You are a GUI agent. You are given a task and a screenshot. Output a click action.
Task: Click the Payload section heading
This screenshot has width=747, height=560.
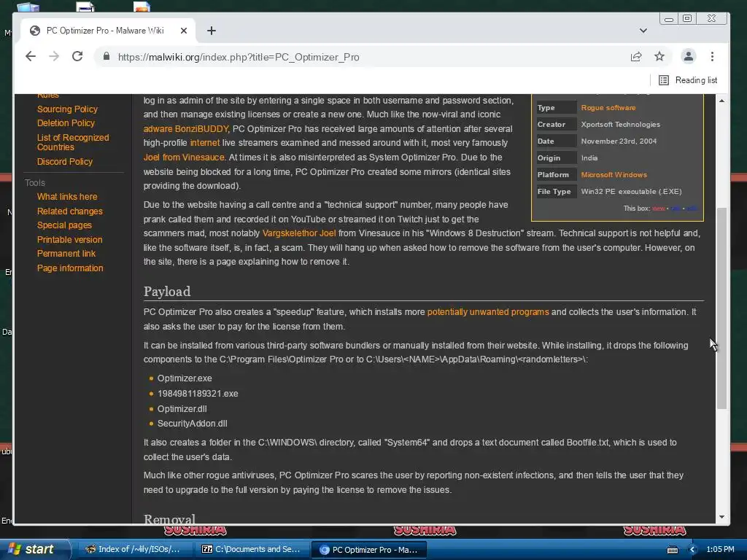(167, 292)
